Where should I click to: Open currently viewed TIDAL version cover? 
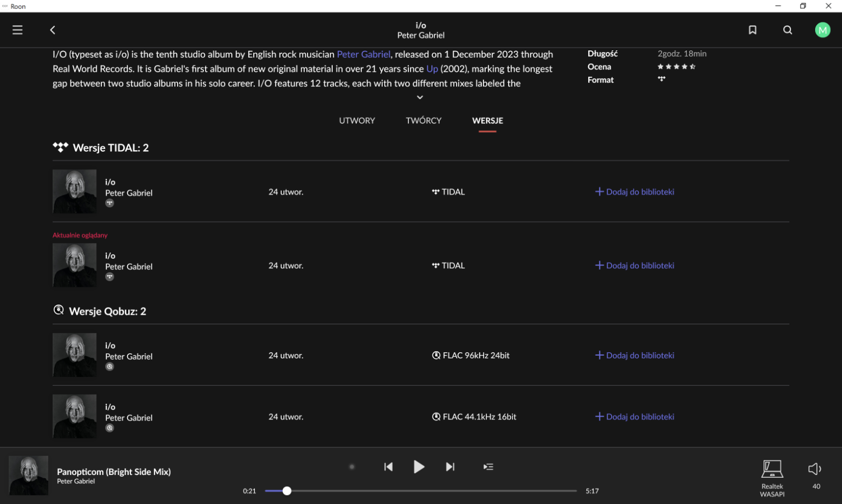click(75, 265)
